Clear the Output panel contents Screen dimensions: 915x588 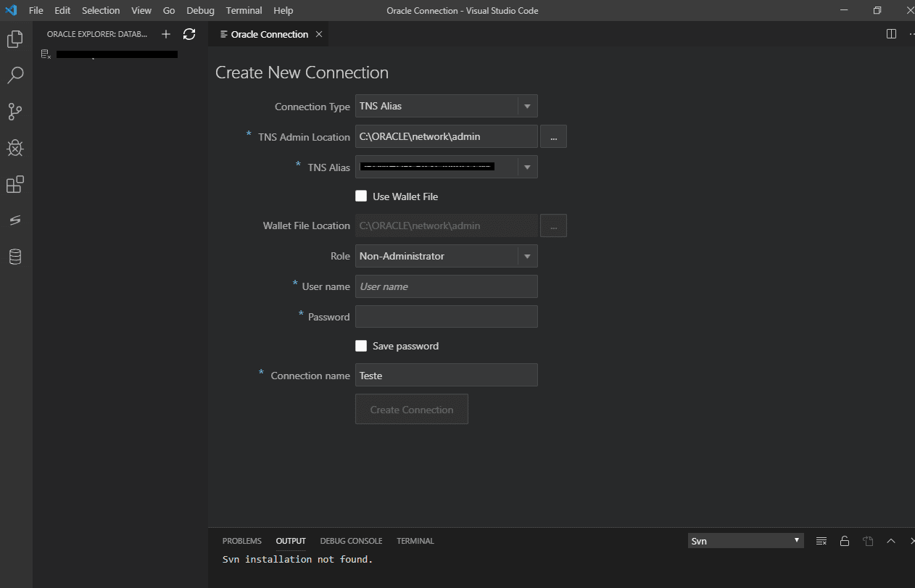(821, 540)
